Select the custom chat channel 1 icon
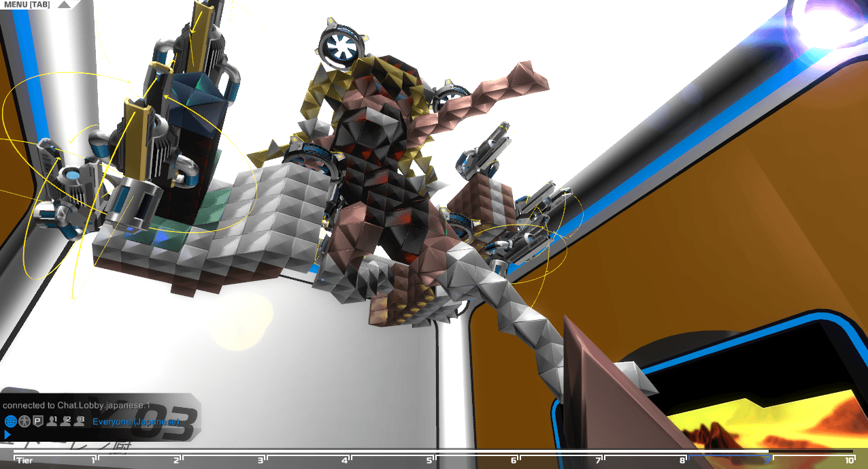This screenshot has width=868, height=469. pos(52,421)
